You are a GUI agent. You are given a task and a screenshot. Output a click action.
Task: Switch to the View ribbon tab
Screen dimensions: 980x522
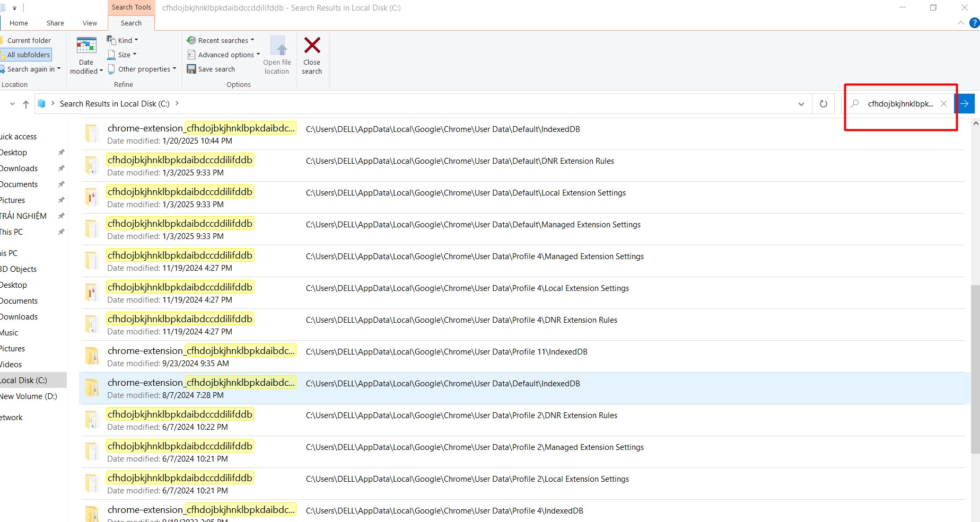[90, 23]
